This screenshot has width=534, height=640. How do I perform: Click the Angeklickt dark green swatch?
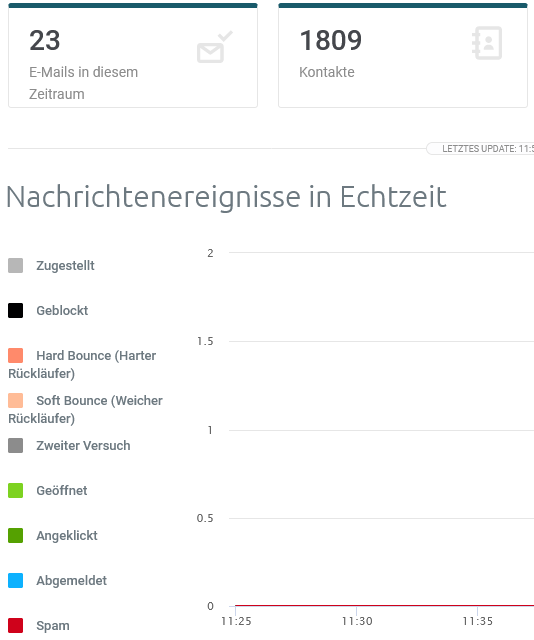(x=16, y=535)
